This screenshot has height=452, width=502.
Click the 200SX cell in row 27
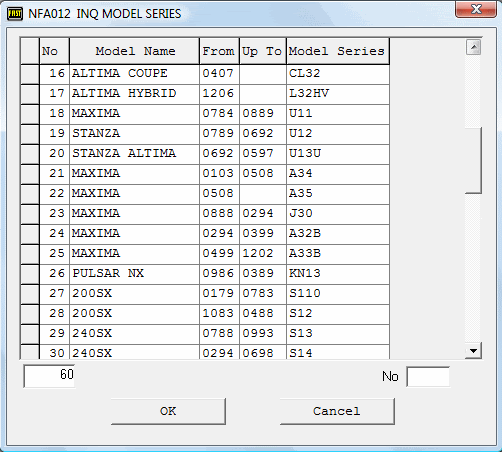coord(134,294)
